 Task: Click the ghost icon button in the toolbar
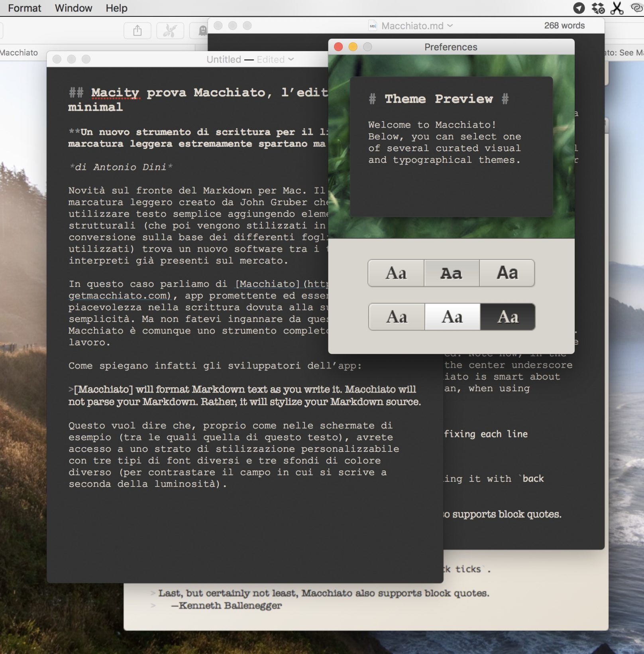pos(203,31)
